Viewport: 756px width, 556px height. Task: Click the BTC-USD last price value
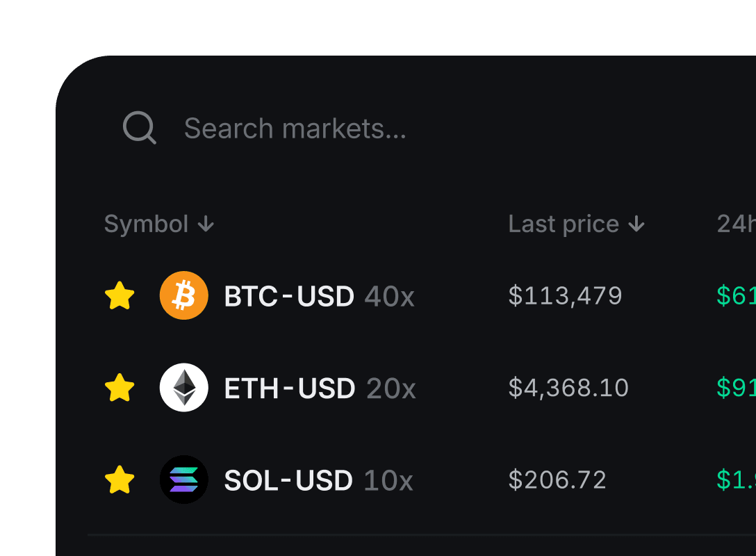coord(566,295)
